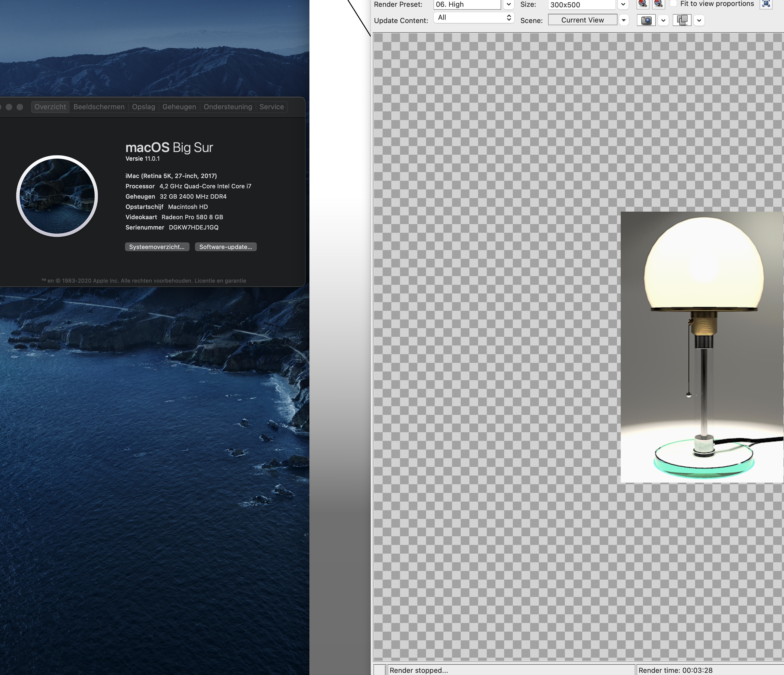
Task: Click the Software-update button
Action: tap(225, 247)
